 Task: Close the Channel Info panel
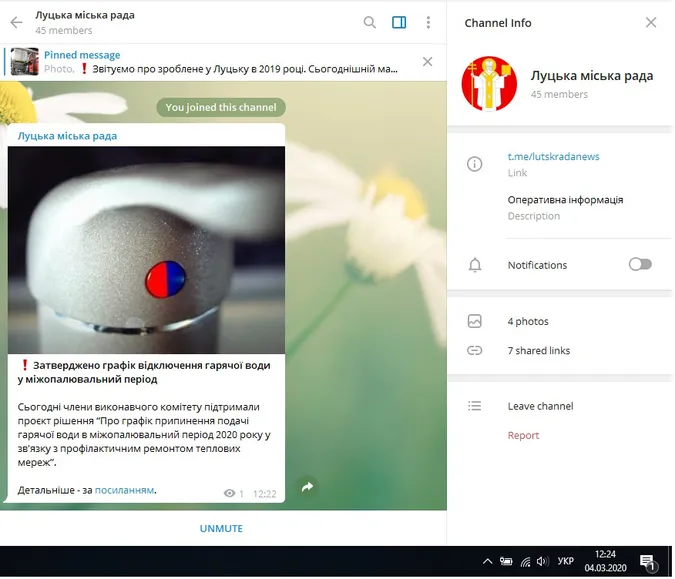[651, 22]
